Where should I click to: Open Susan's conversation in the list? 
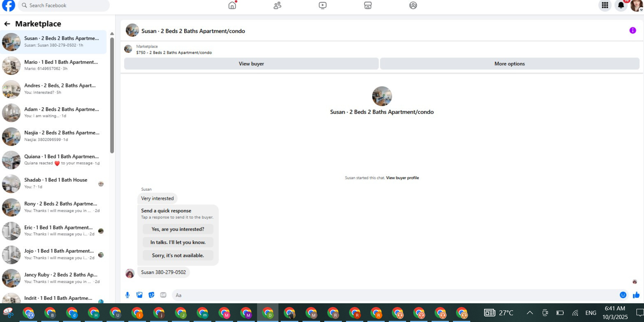(x=53, y=42)
